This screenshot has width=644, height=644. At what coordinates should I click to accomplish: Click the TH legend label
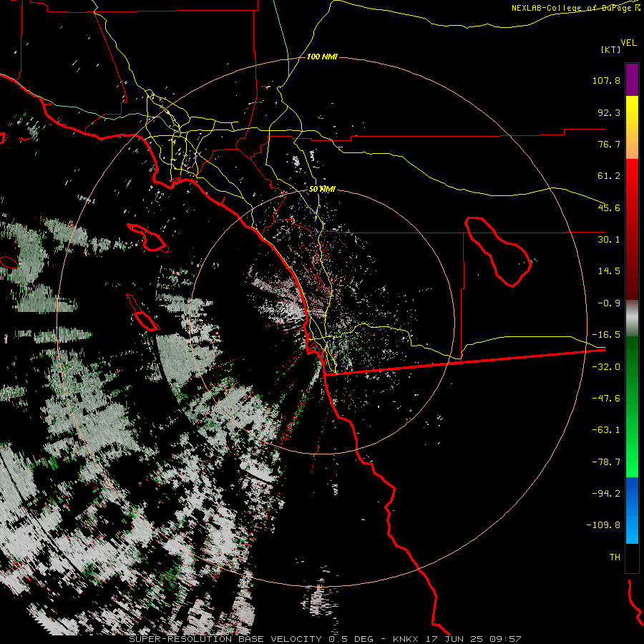coord(615,557)
